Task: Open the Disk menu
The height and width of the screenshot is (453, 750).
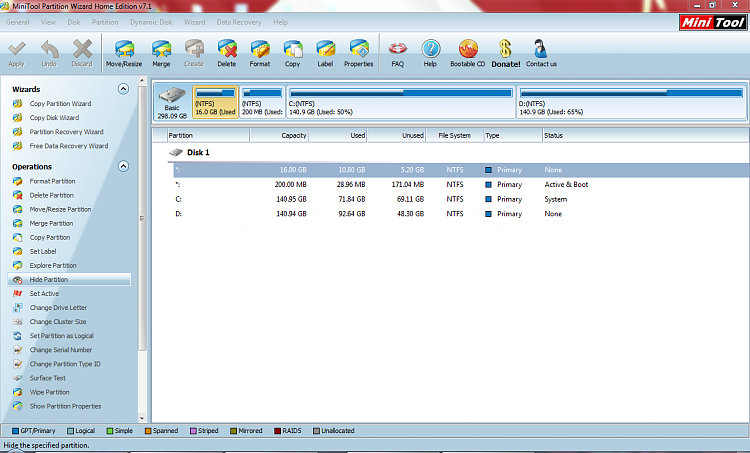Action: tap(74, 22)
